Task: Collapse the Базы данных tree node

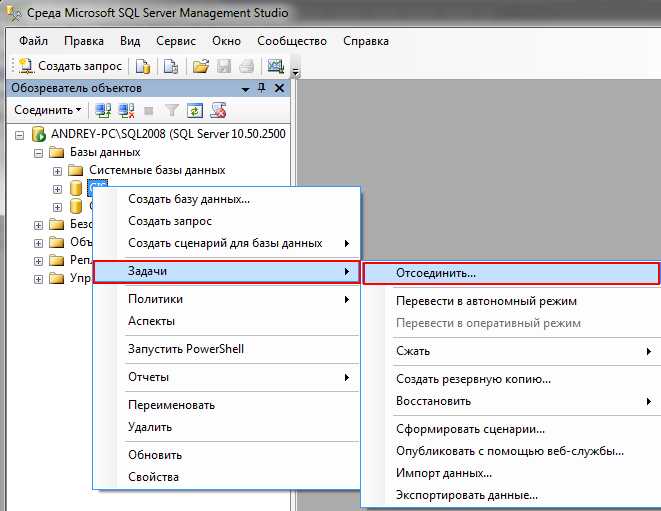Action: [x=40, y=153]
